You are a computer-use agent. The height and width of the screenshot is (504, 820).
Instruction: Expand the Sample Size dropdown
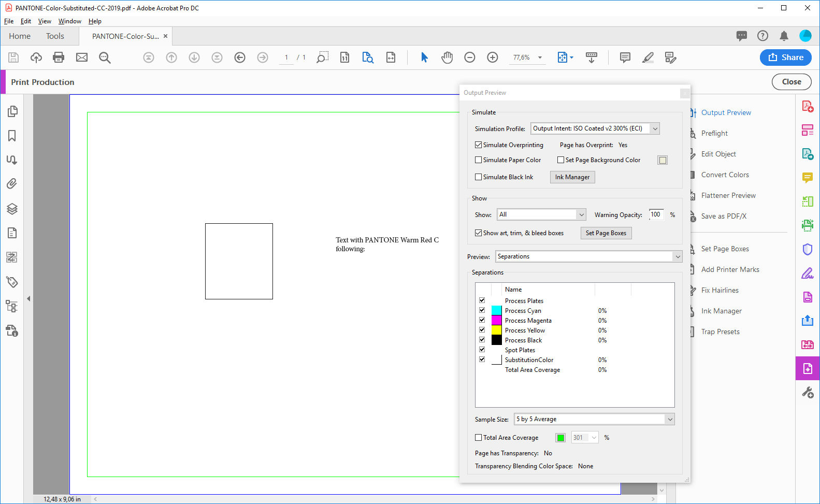pyautogui.click(x=594, y=419)
